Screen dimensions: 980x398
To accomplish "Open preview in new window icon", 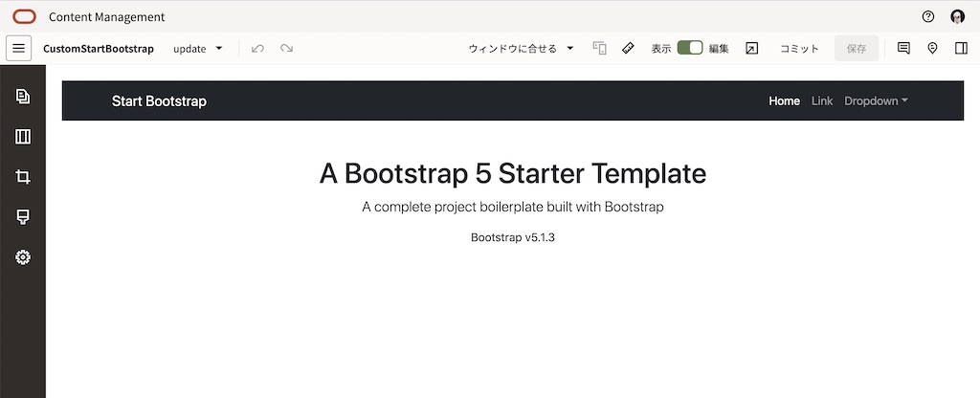I will point(751,48).
